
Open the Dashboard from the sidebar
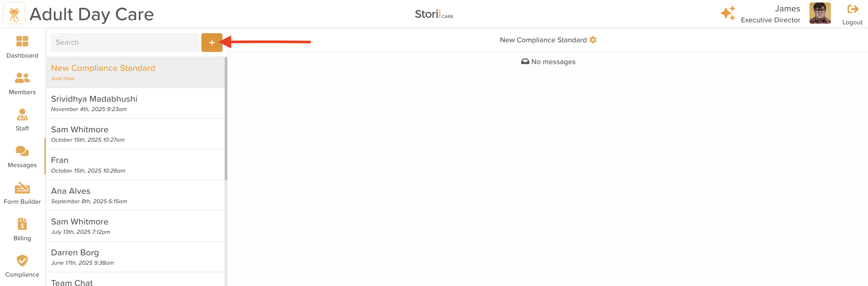coord(22,42)
